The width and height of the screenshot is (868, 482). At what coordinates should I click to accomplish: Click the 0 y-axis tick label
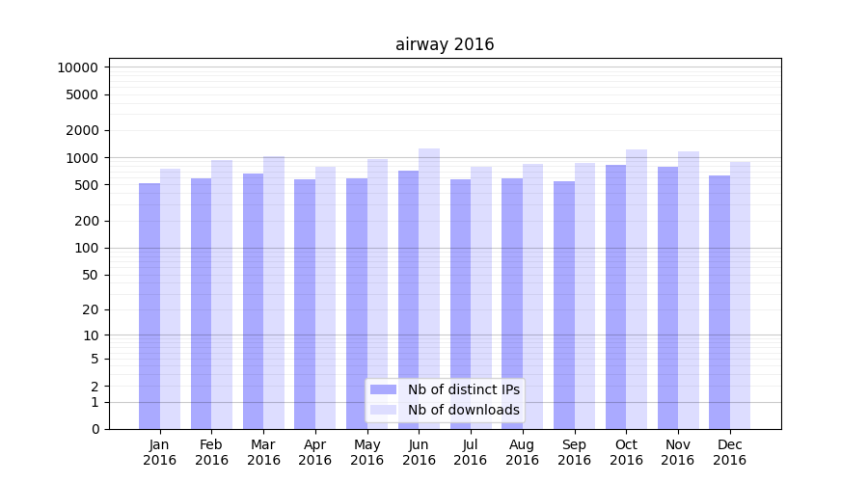[x=95, y=429]
